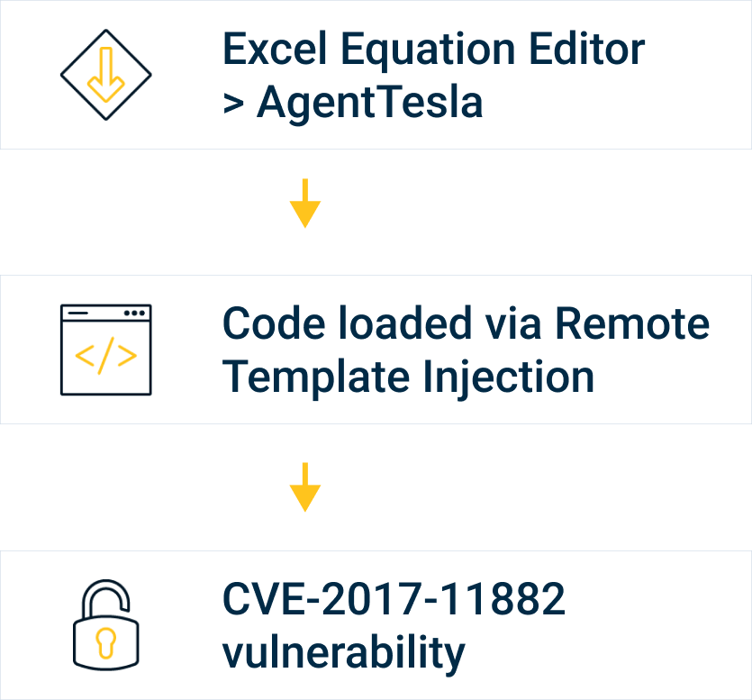Viewport: 752px width, 700px height.
Task: Click the > chevron before AgentTesla
Action: click(233, 103)
